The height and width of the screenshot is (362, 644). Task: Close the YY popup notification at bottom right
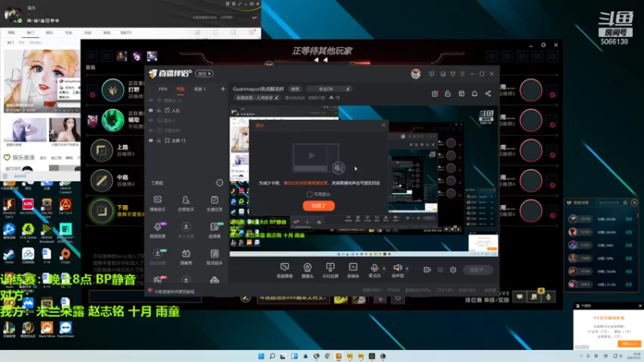640,306
